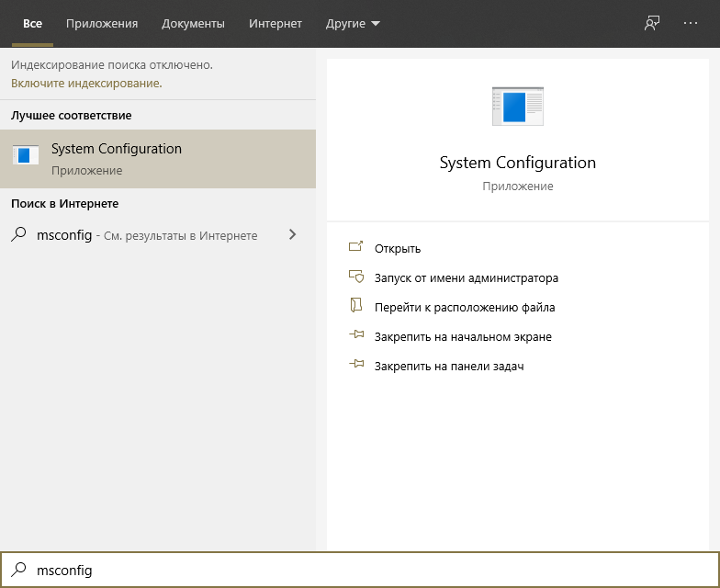Switch to the Интернет tab
720x588 pixels.
276,24
